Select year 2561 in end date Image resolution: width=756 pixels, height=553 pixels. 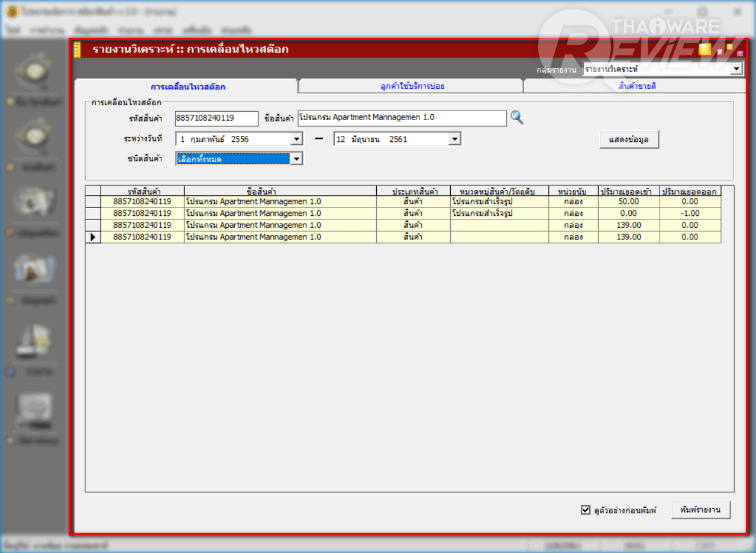[x=398, y=140]
